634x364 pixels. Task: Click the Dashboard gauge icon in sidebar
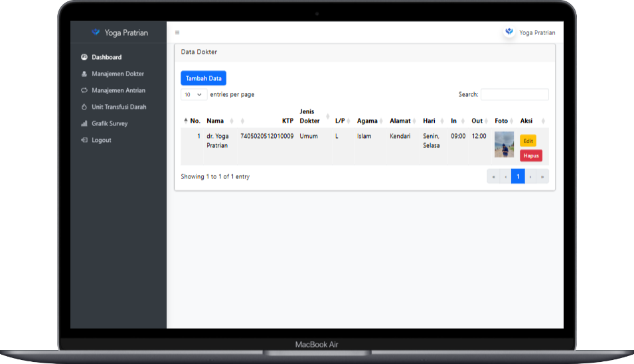tap(84, 57)
